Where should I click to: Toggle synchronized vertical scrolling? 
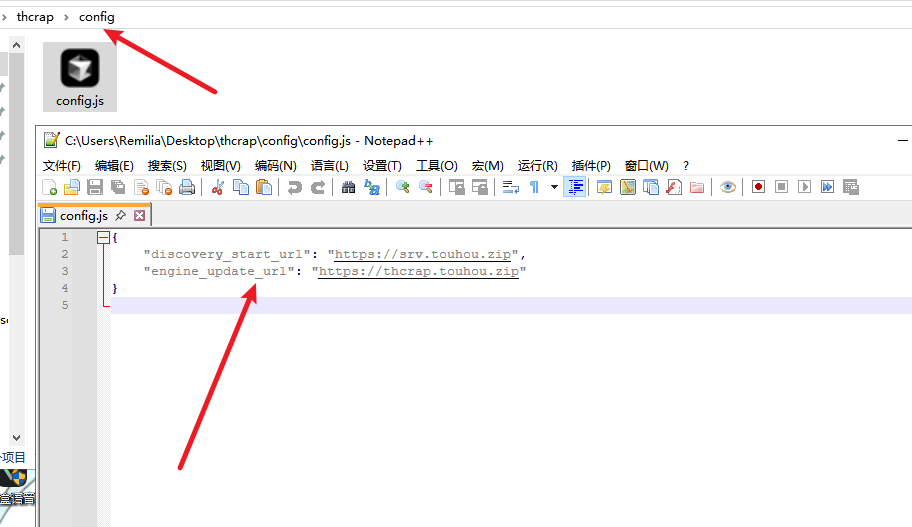(457, 187)
